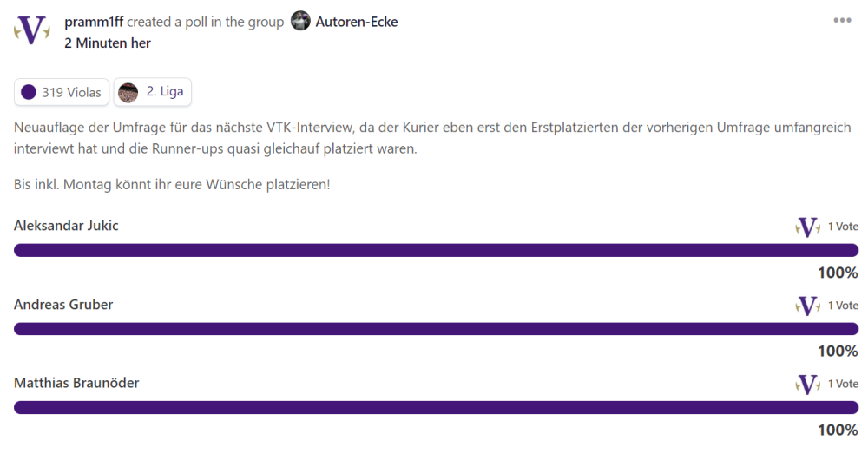Screen dimensions: 868x454
Task: Vote for Aleksandar Jukic
Action: (x=66, y=226)
